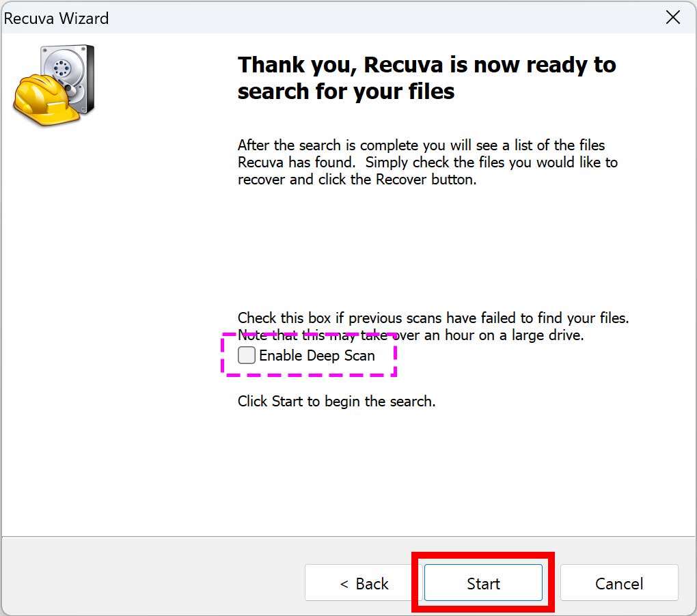Enable the Deep Scan checkbox
Image resolution: width=697 pixels, height=616 pixels.
click(x=247, y=355)
